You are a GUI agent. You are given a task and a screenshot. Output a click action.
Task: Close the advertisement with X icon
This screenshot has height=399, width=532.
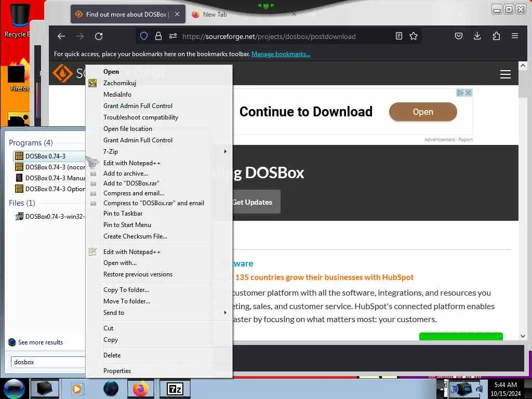[469, 92]
